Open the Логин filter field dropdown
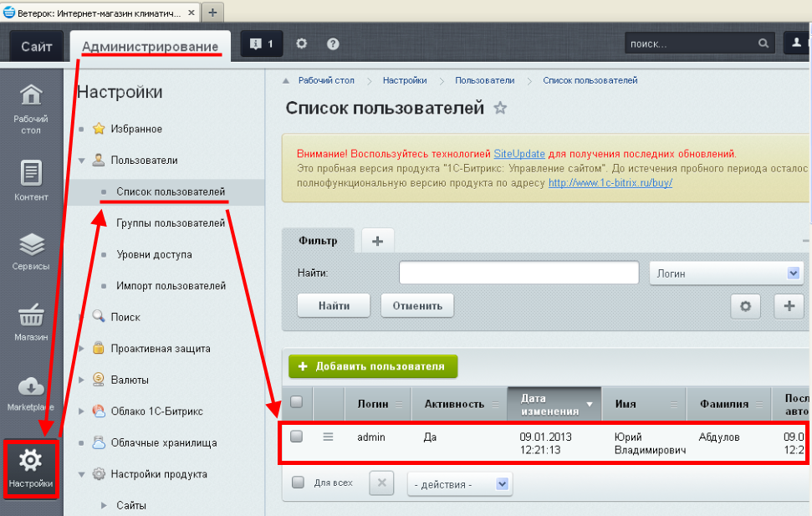812x516 pixels. click(x=727, y=273)
